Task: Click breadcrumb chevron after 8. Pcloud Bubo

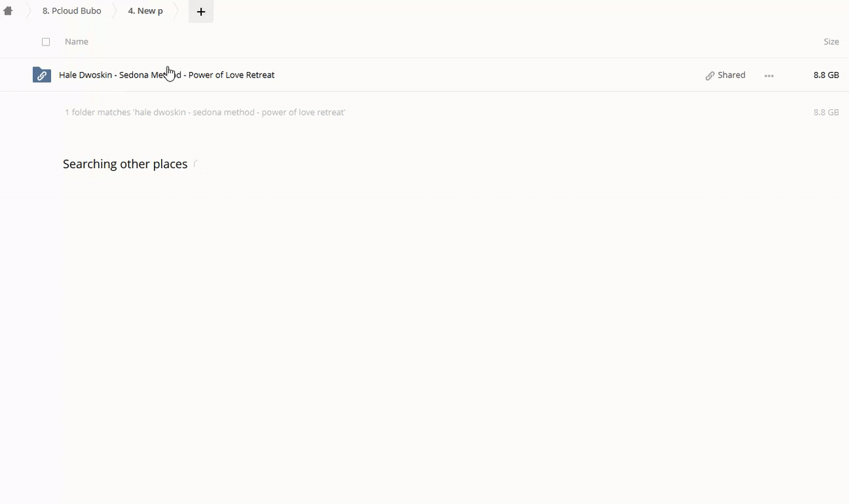Action: click(x=114, y=11)
